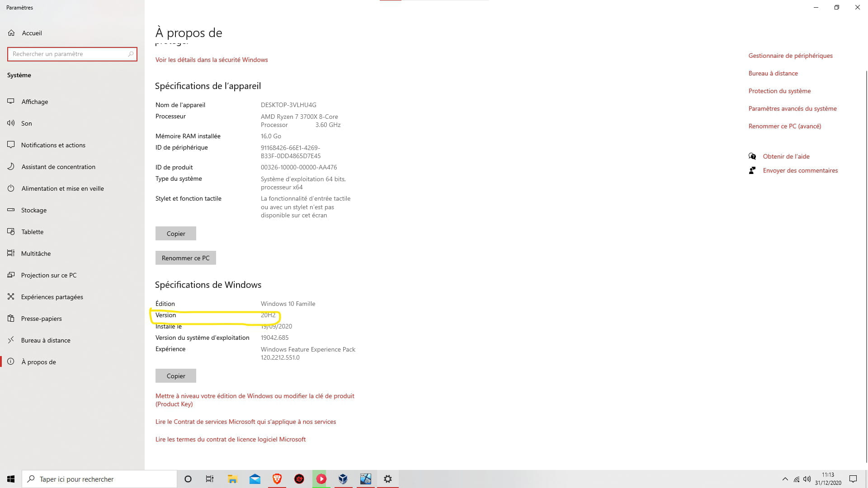Click the Son speaker icon in sidebar
The width and height of the screenshot is (868, 488).
tap(11, 123)
